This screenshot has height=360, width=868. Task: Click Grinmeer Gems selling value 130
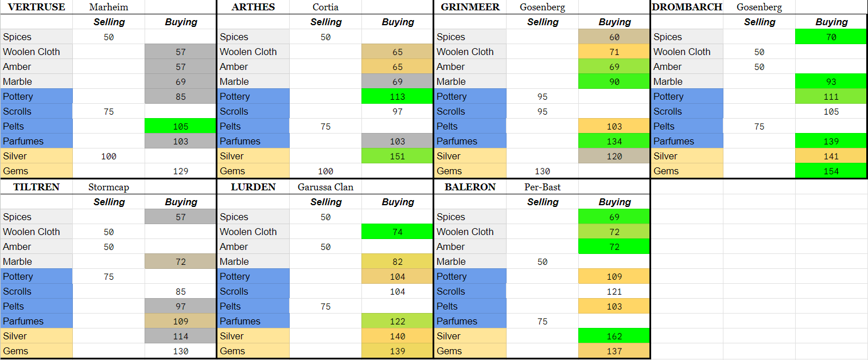[x=542, y=171]
